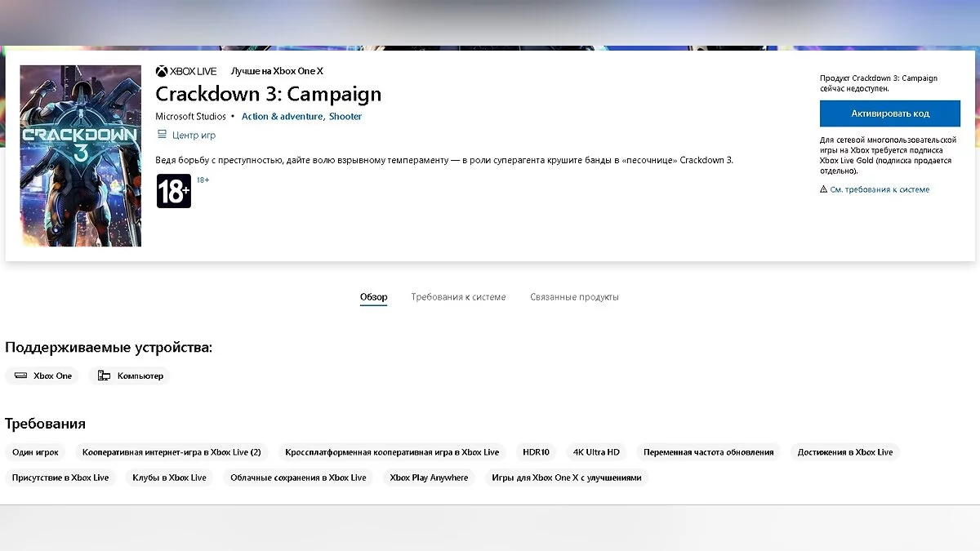Follow the Shooter genre link

[x=345, y=117]
